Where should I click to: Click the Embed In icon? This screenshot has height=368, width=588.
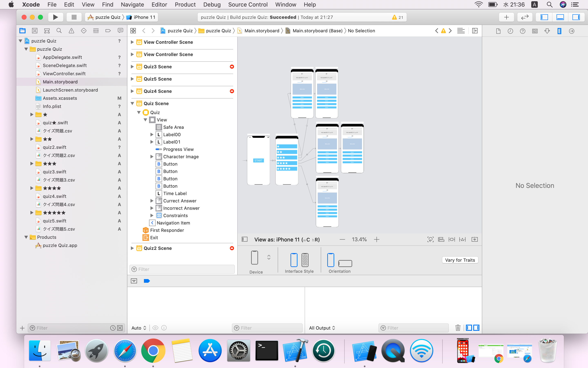(474, 239)
